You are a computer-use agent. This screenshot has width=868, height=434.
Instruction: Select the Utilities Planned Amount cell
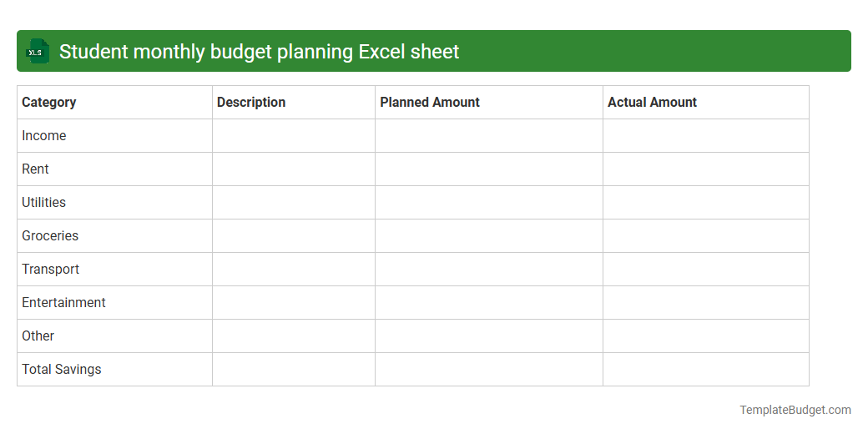[x=489, y=203]
